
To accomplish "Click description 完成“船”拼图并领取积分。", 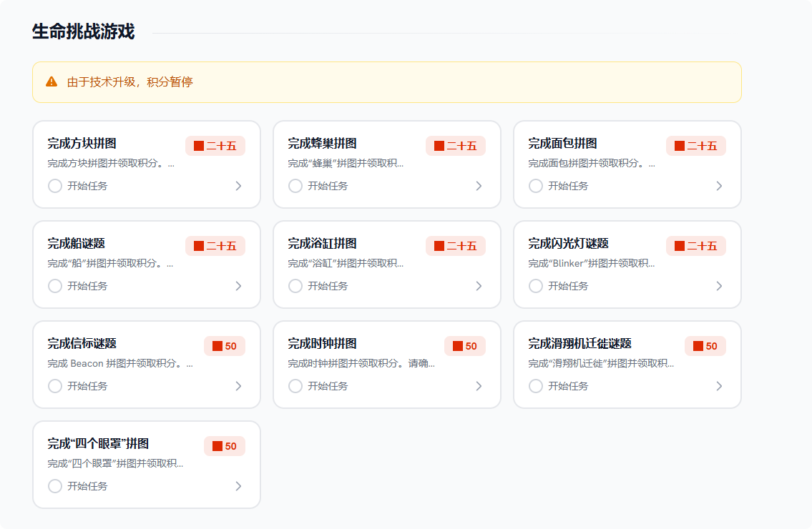I will click(110, 263).
